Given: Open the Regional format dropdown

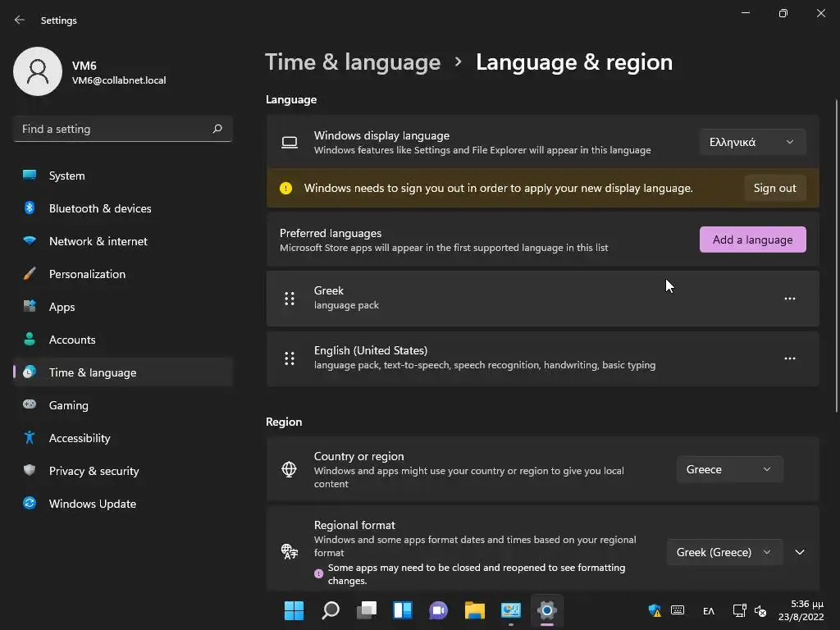Looking at the screenshot, I should pyautogui.click(x=724, y=552).
